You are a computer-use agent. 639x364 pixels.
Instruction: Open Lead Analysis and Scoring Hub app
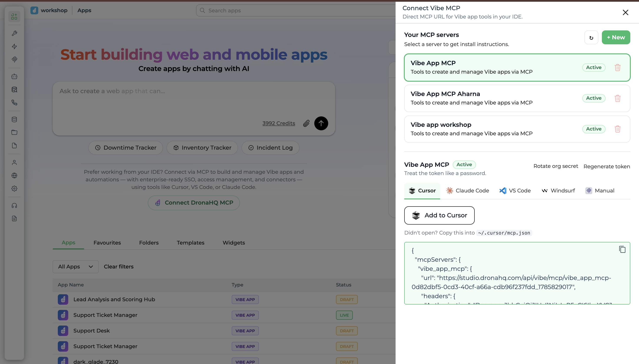114,299
